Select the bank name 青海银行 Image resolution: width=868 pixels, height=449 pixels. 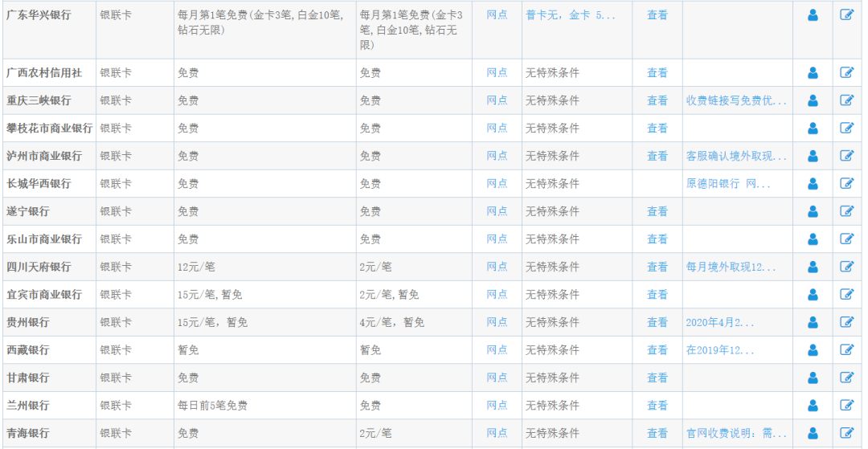coord(27,433)
